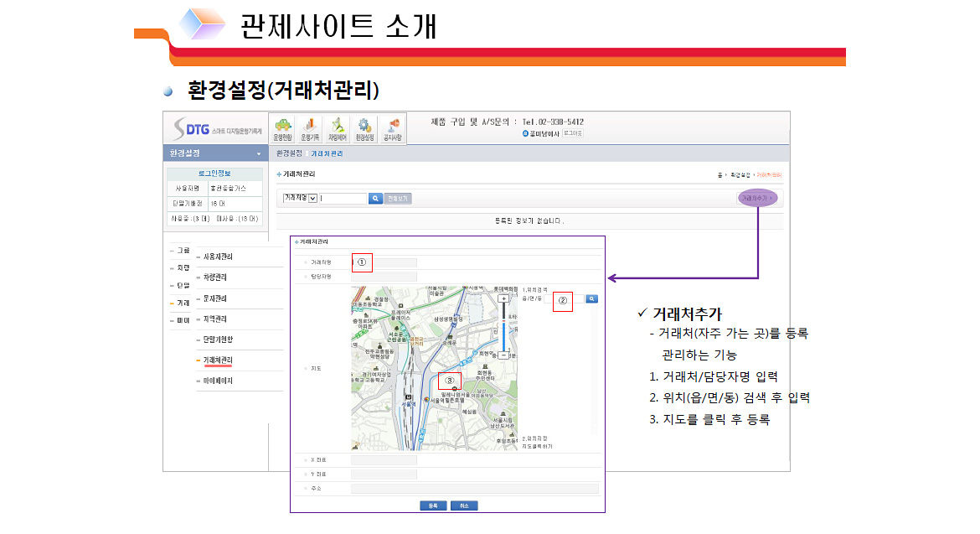The width and height of the screenshot is (980, 534).
Task: Open the 운행기록 chart icon
Action: [x=310, y=128]
